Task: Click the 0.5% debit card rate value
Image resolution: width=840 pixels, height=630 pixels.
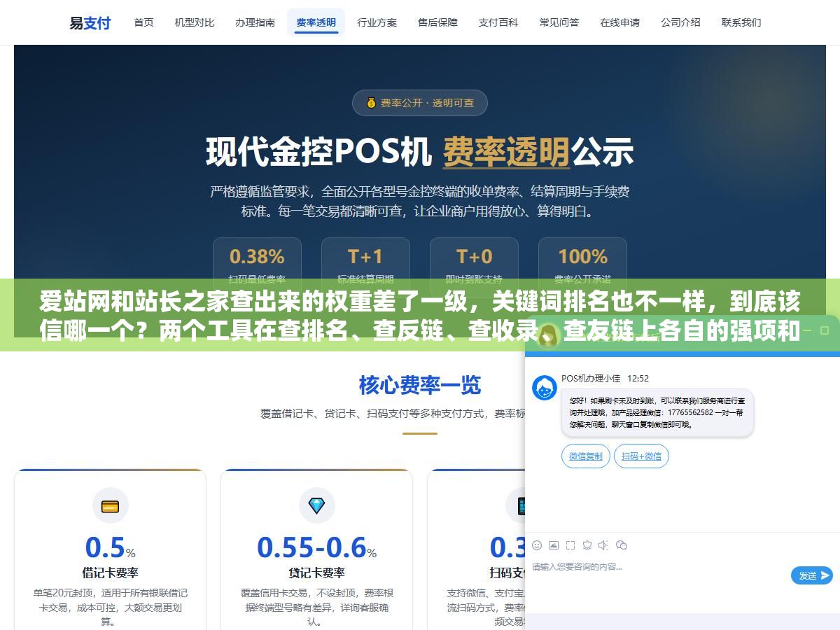Action: [110, 547]
